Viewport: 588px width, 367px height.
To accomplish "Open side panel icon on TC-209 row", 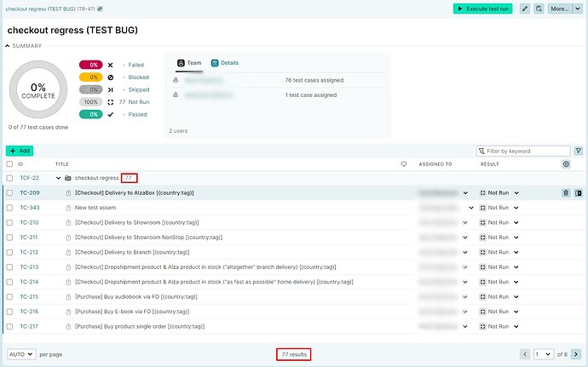I will point(579,192).
